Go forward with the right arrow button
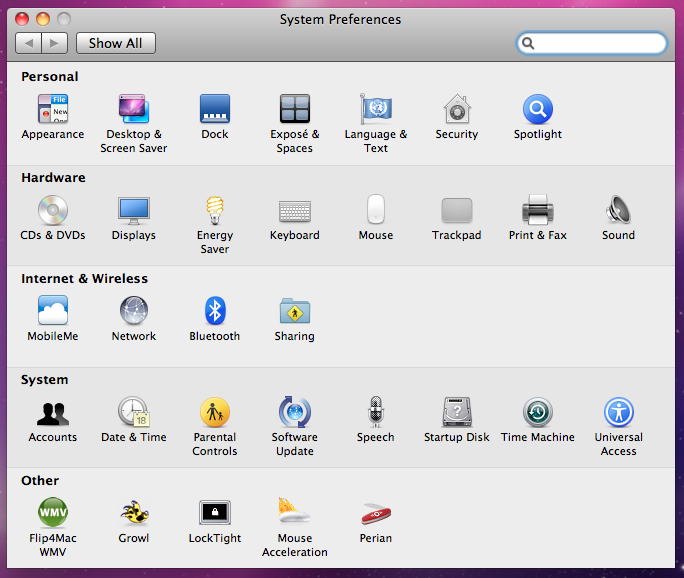Viewport: 684px width, 578px height. tap(55, 43)
